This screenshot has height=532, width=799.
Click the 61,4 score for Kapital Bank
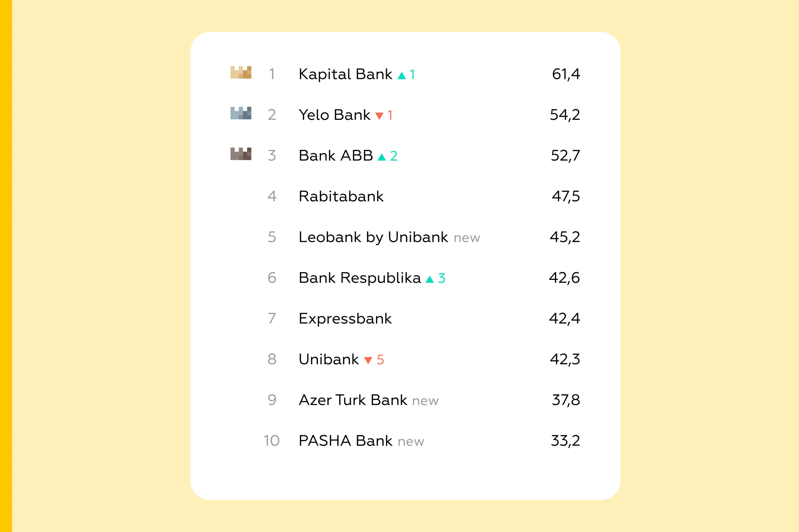(x=566, y=74)
